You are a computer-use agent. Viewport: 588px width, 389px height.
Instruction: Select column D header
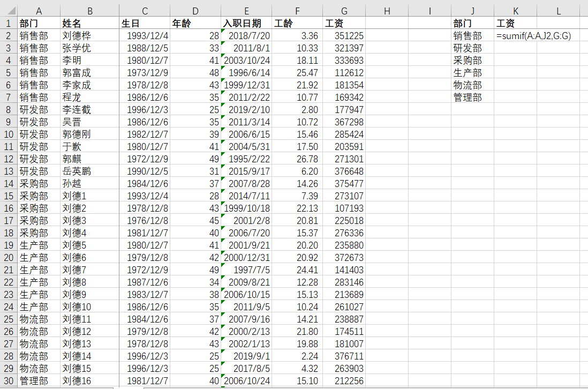[195, 11]
